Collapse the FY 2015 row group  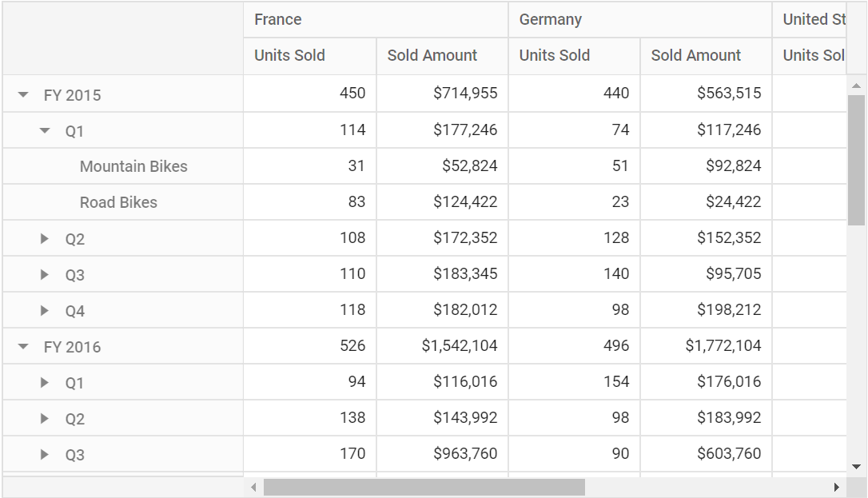pos(23,94)
